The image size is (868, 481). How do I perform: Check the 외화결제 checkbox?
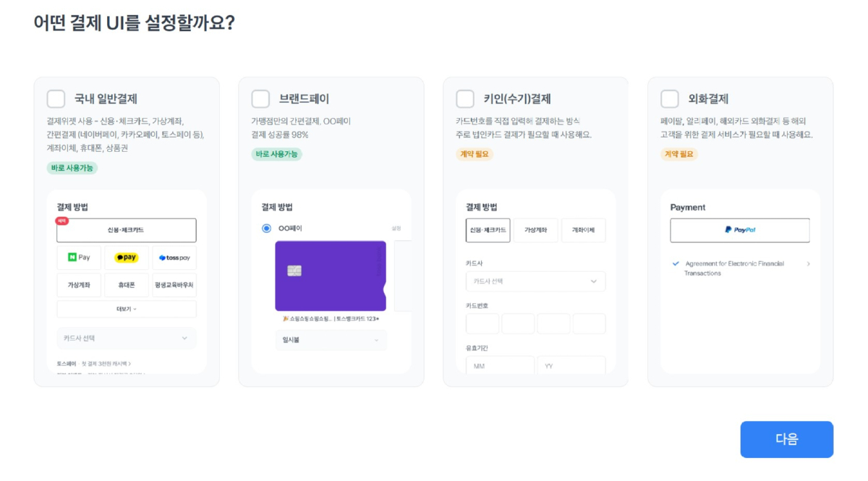(x=670, y=99)
